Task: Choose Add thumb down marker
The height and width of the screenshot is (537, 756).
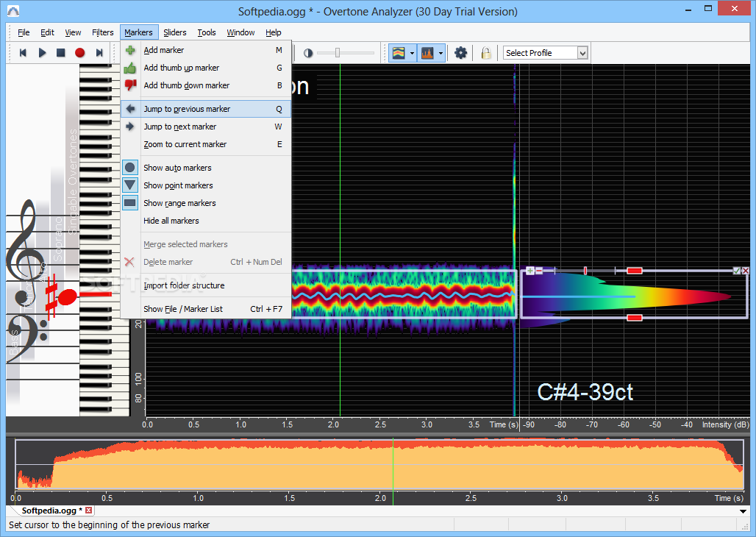Action: coord(206,85)
